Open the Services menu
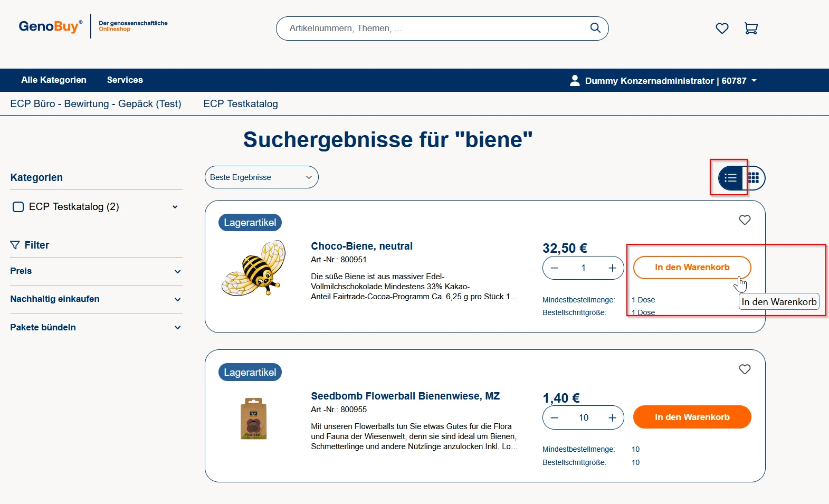This screenshot has height=504, width=829. [x=125, y=80]
